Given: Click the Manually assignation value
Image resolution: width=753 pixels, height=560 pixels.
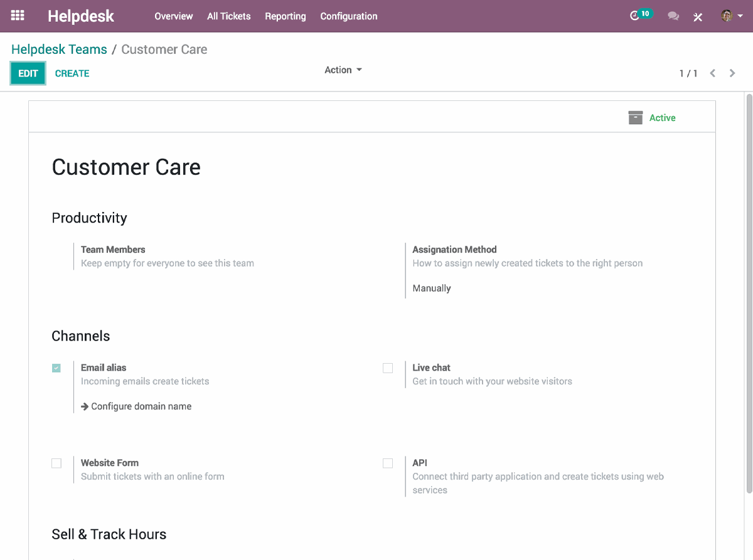Looking at the screenshot, I should (432, 288).
